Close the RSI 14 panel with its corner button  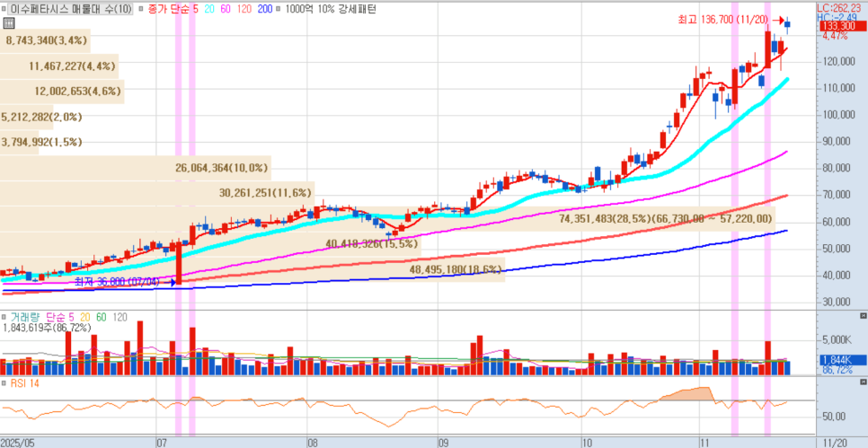[x=863, y=382]
